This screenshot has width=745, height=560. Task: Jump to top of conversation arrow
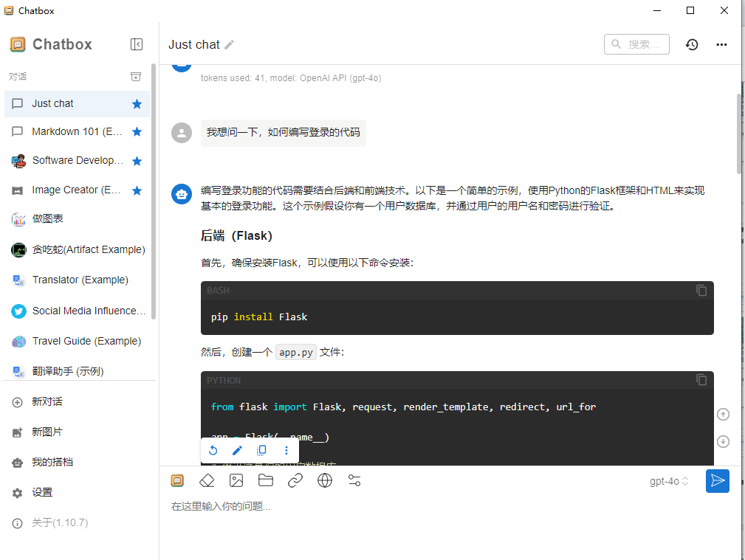[x=723, y=415]
